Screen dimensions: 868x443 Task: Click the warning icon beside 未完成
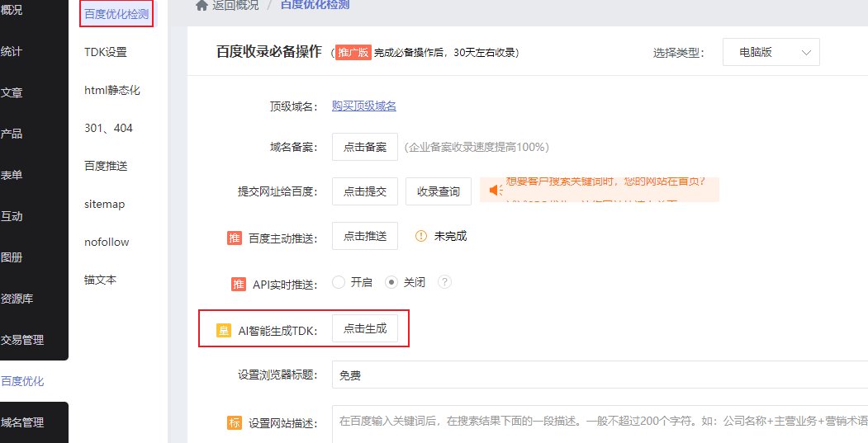421,236
